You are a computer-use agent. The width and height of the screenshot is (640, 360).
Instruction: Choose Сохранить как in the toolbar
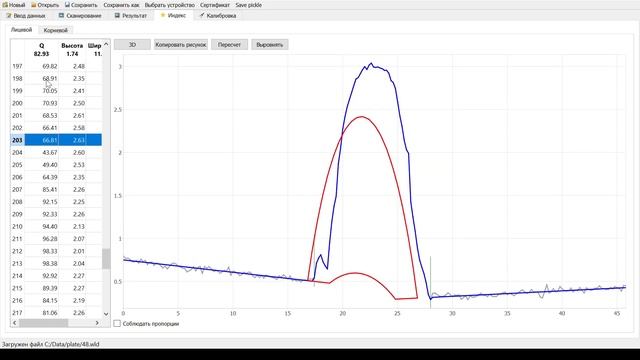coord(121,5)
